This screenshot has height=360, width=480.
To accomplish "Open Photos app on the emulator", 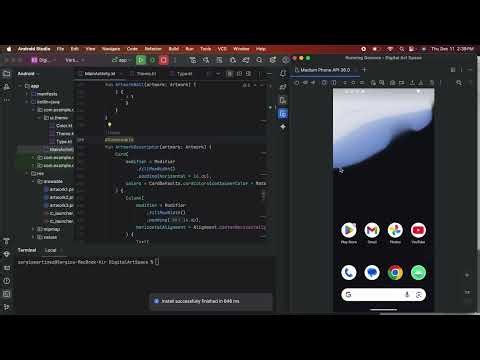I will click(395, 230).
